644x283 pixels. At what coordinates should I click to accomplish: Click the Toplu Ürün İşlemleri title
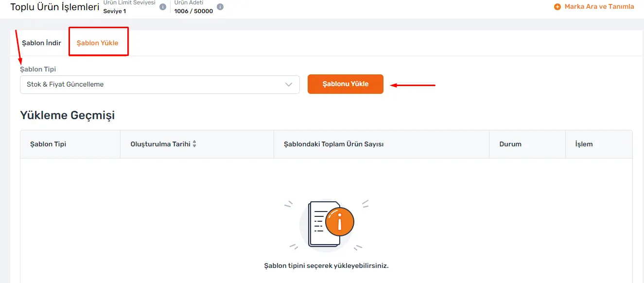point(55,7)
